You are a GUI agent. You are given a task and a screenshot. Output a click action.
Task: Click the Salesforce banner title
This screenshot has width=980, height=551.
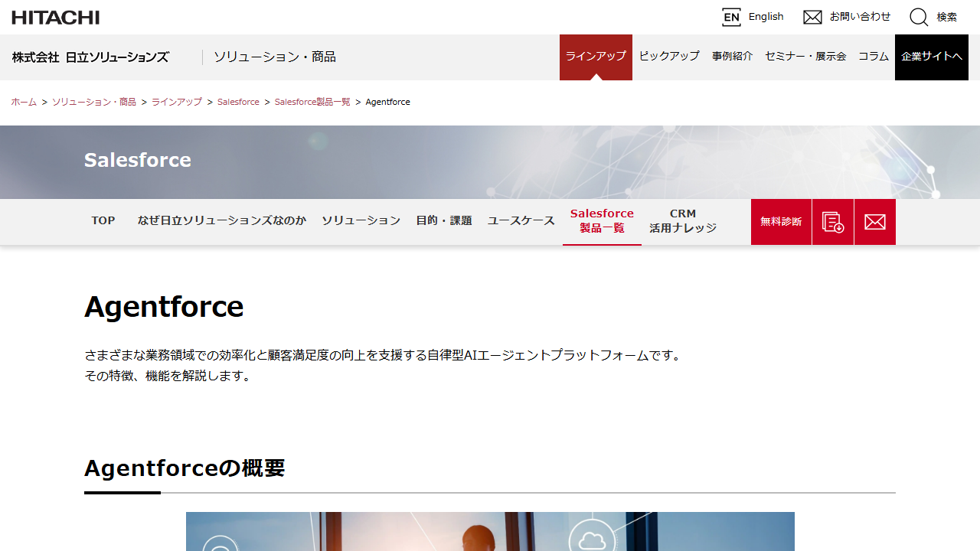pyautogui.click(x=138, y=160)
